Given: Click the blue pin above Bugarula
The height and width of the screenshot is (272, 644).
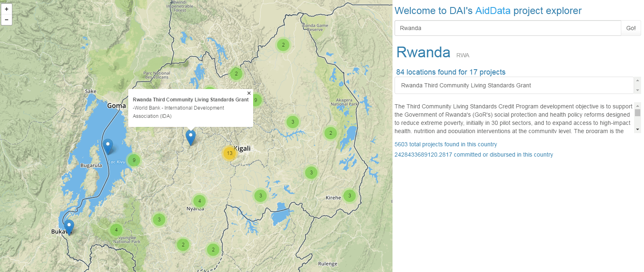Looking at the screenshot, I should 108,147.
